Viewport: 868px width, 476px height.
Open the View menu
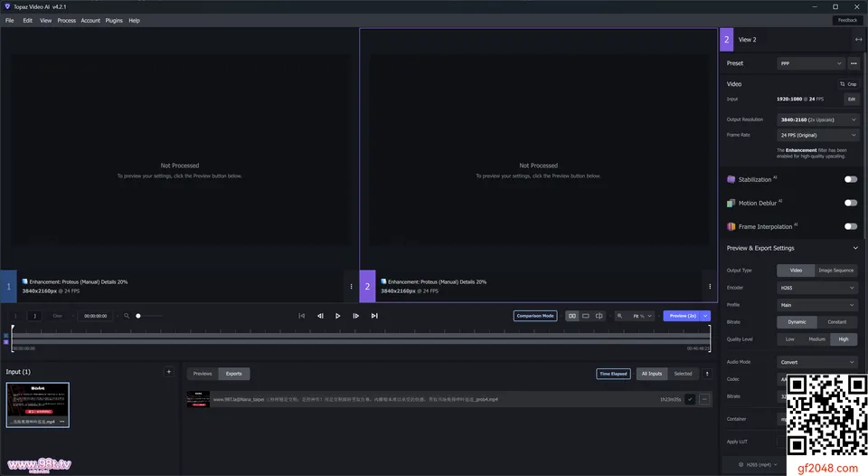point(45,21)
